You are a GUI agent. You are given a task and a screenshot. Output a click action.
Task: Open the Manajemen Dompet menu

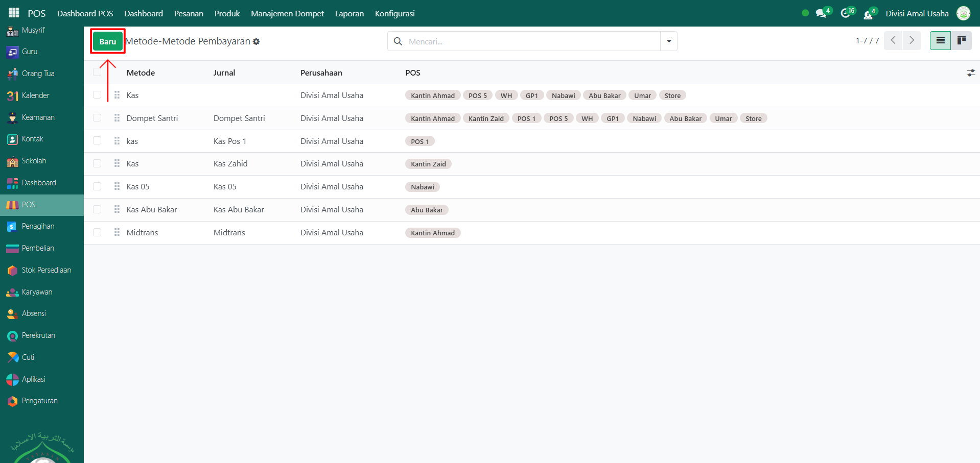287,13
